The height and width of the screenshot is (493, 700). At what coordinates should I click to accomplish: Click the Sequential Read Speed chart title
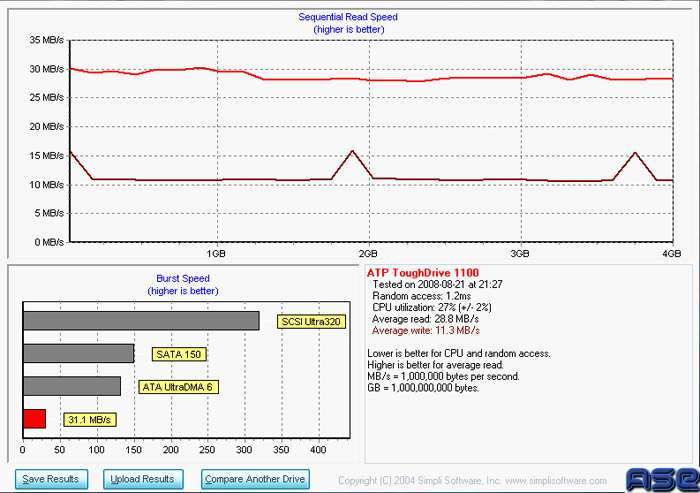[x=348, y=17]
